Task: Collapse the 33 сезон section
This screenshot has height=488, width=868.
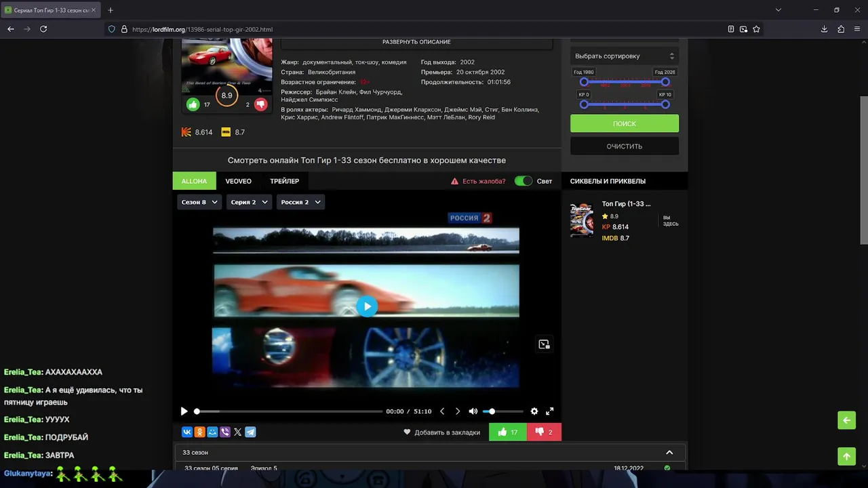Action: click(669, 452)
